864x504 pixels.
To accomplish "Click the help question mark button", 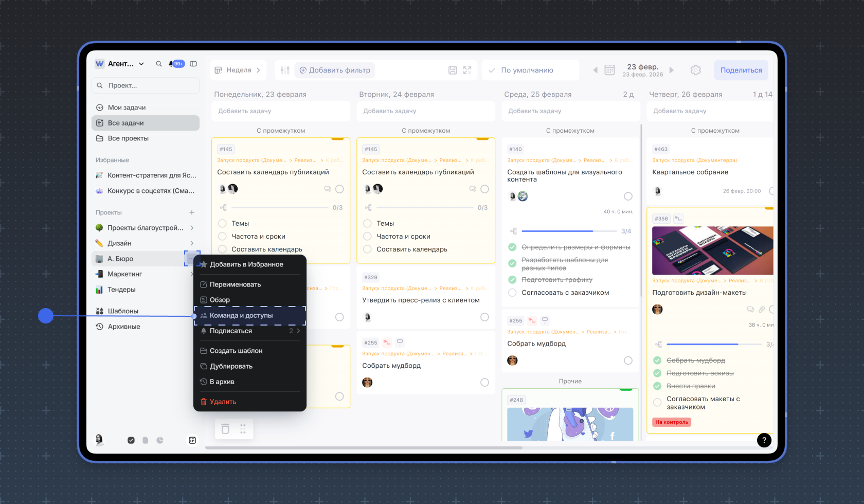I will click(764, 440).
